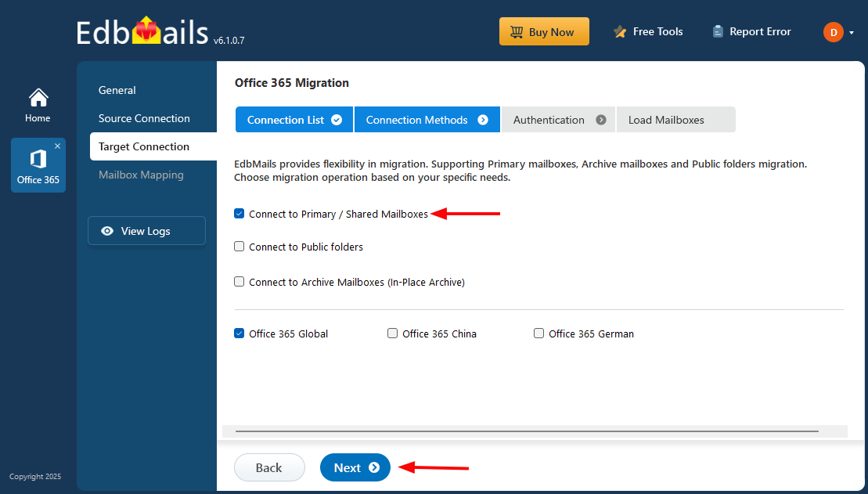Go to Home via the house icon
This screenshot has height=494, width=868.
[38, 98]
